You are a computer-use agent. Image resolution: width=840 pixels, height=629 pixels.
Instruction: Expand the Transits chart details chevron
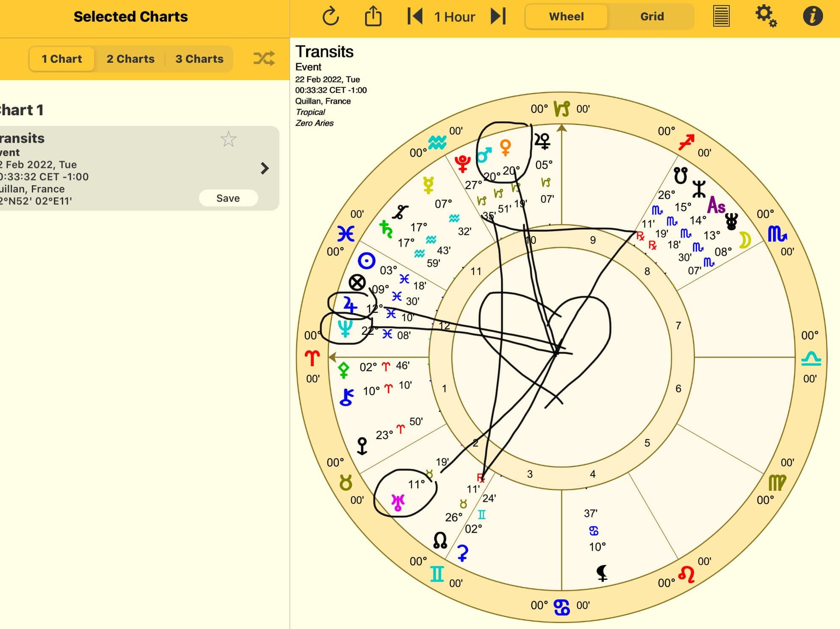tap(265, 168)
